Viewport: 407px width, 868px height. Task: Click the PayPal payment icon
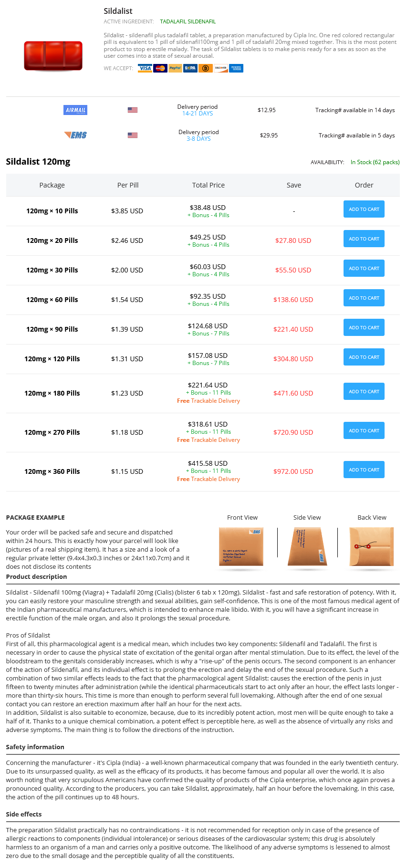pyautogui.click(x=175, y=68)
